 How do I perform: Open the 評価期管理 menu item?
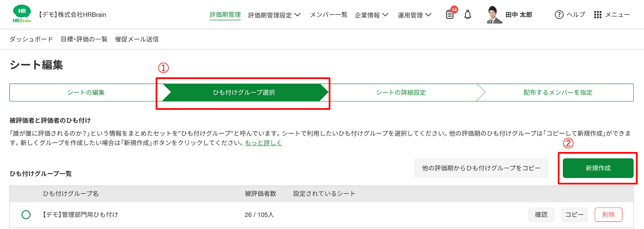coord(225,15)
